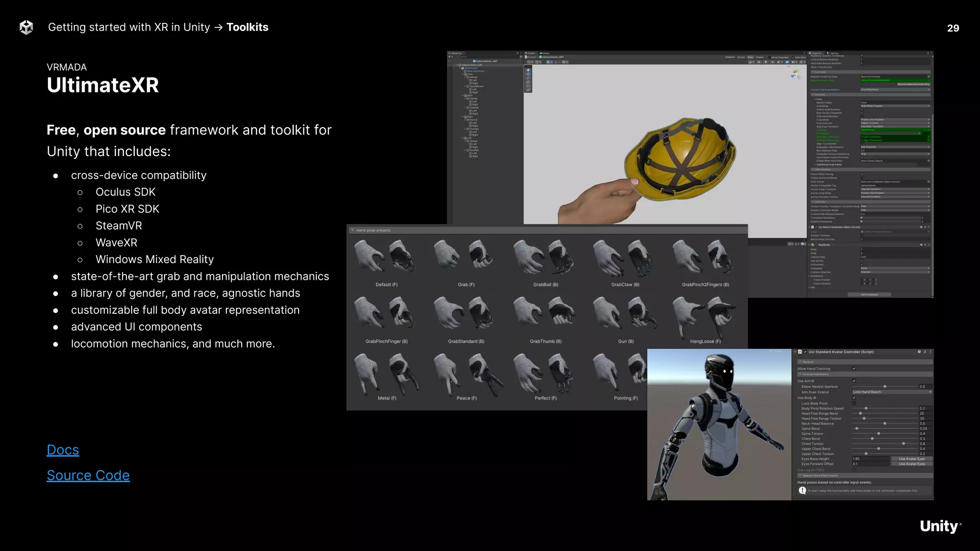Switch to the Scene tab

pos(530,53)
